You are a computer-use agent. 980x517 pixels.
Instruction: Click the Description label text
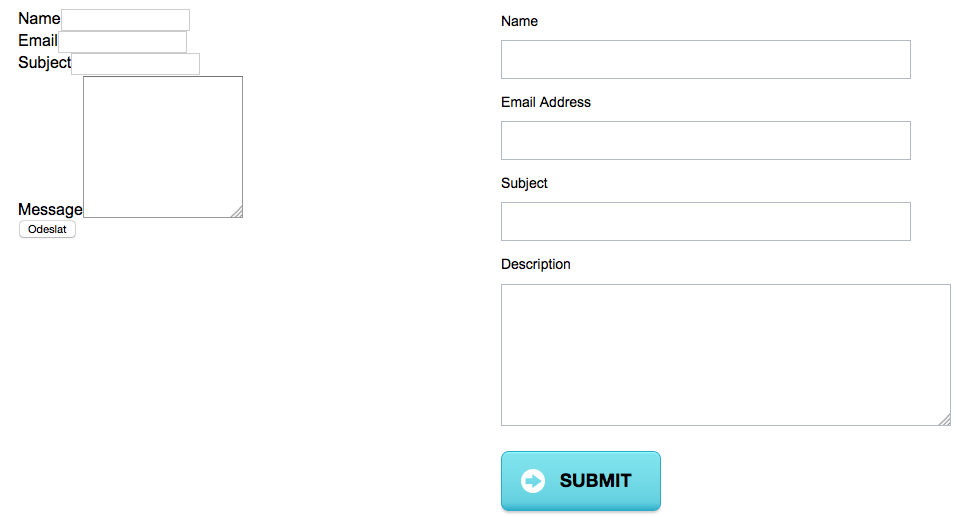[535, 264]
